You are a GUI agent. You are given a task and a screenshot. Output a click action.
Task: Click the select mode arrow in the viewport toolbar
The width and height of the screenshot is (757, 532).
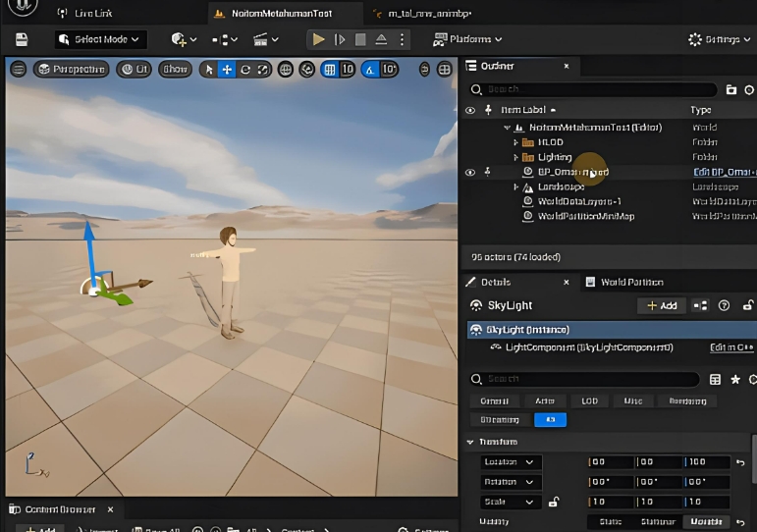[207, 70]
